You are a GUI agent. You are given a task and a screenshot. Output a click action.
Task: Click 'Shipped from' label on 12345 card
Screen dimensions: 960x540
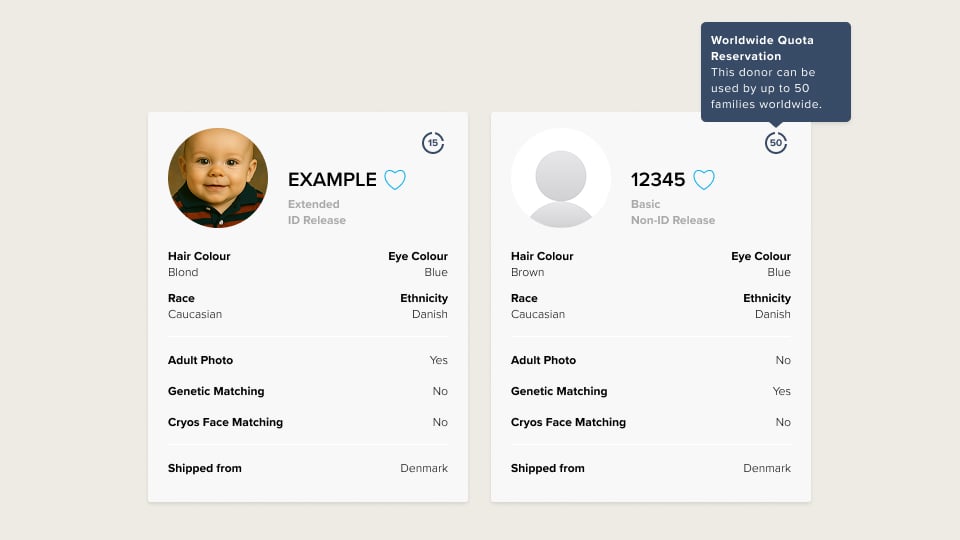547,468
